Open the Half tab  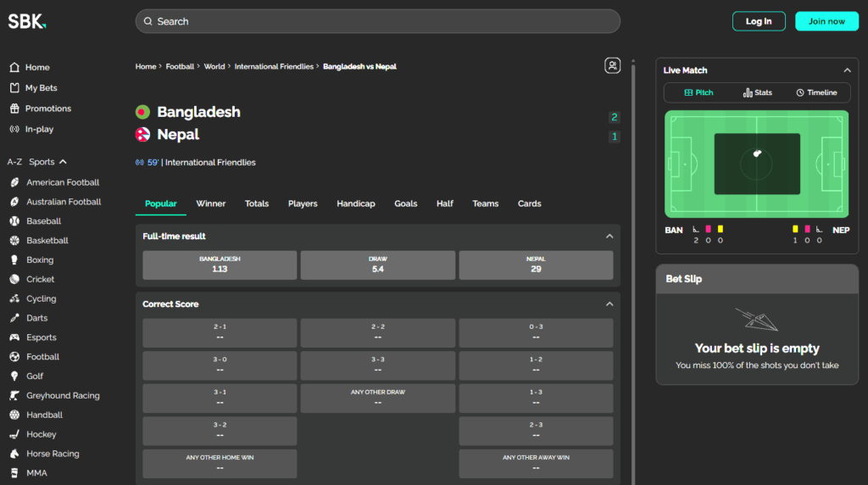(445, 203)
